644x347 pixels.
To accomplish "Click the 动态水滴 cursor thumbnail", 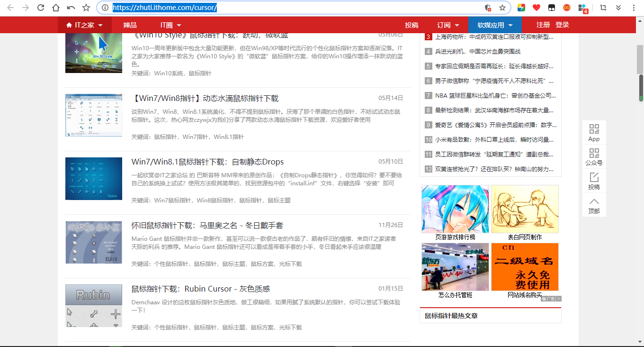I will tap(94, 115).
